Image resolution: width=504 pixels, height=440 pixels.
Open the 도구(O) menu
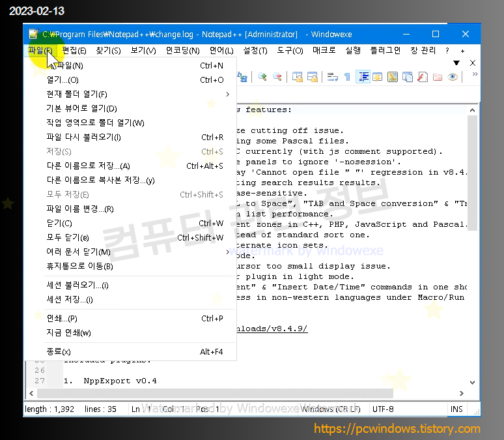point(290,51)
